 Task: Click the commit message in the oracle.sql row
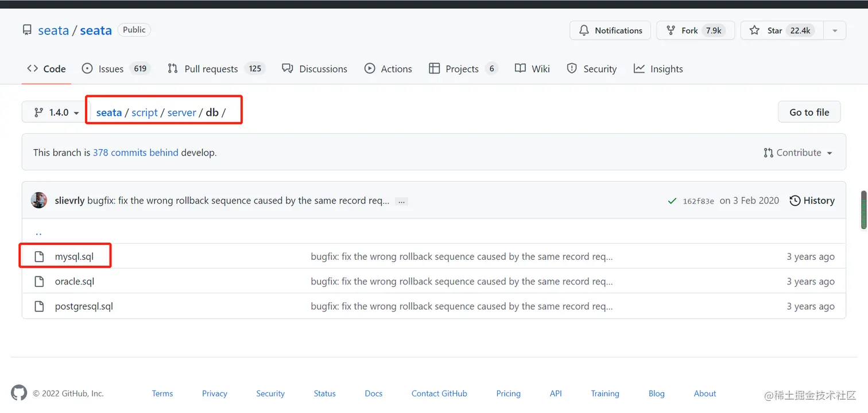462,281
